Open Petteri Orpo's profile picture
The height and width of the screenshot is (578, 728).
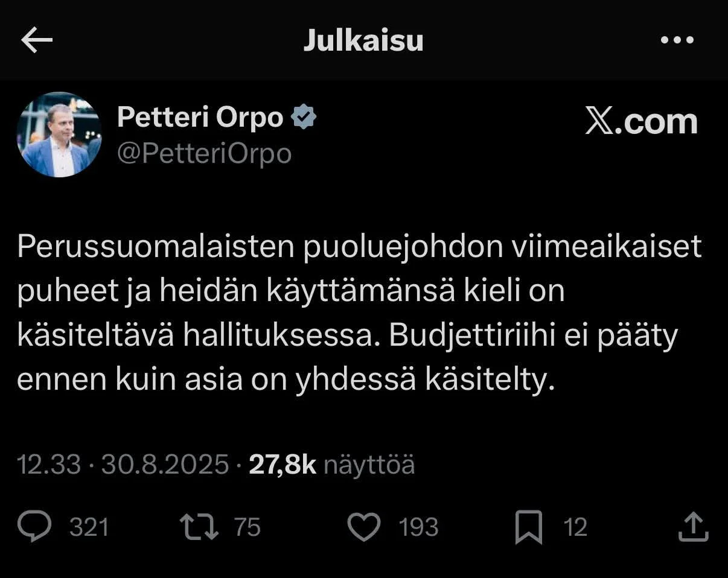tap(59, 135)
